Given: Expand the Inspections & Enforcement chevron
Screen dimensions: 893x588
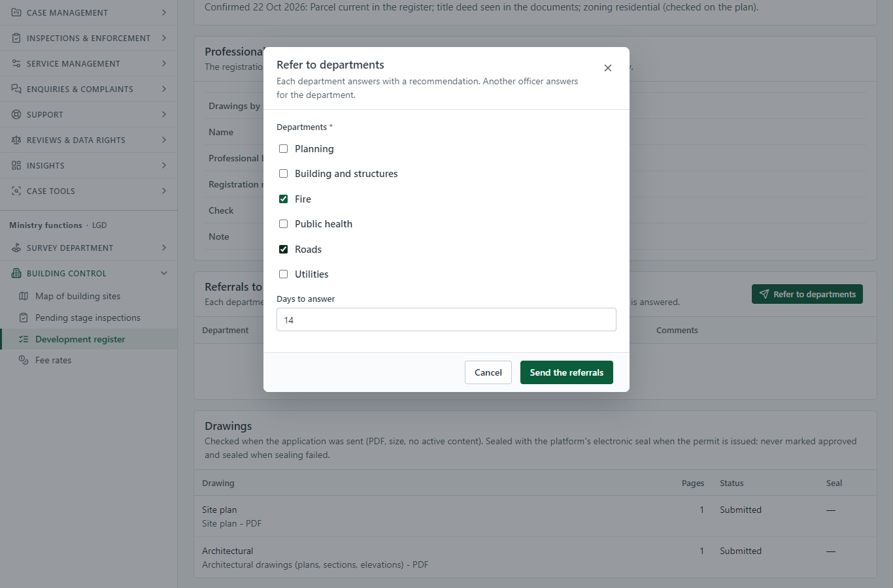Looking at the screenshot, I should (164, 38).
